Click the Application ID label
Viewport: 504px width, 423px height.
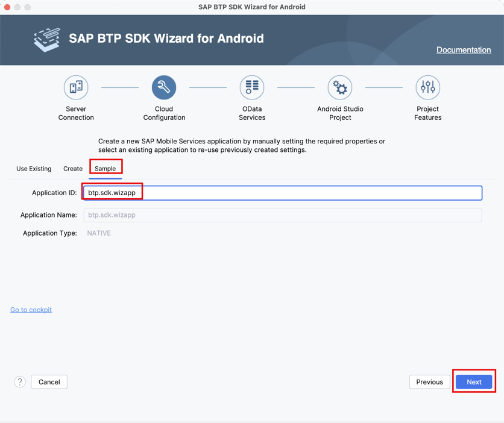(x=54, y=193)
